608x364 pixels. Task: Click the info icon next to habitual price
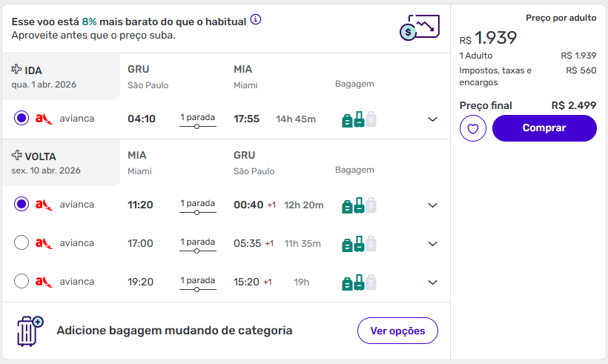click(256, 19)
